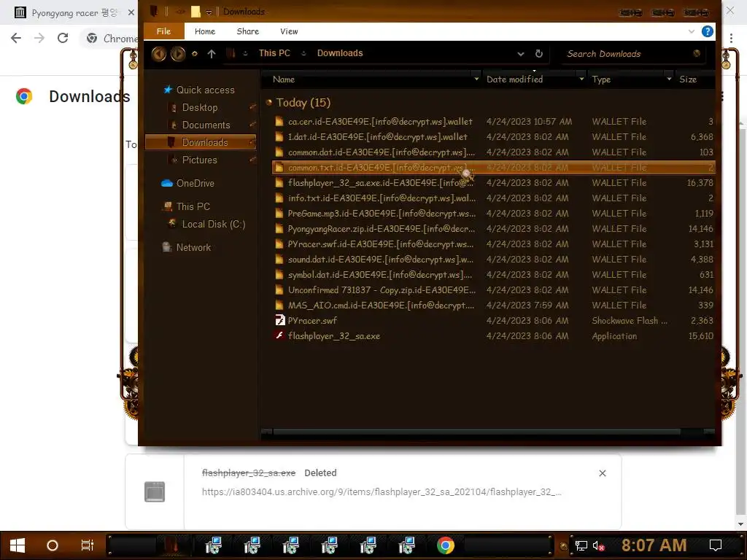Open the network tray icon
The image size is (747, 560).
coord(581,545)
